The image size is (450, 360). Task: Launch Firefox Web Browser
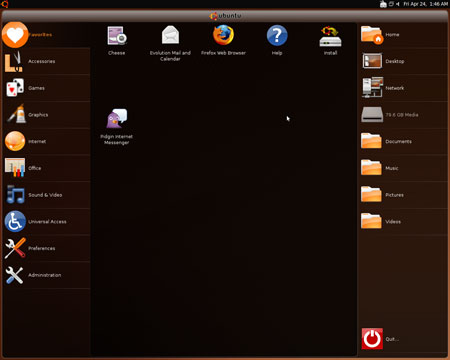pos(223,40)
